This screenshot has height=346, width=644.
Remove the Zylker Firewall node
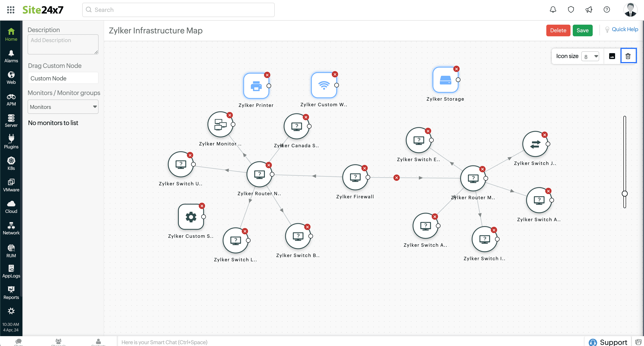coord(365,168)
